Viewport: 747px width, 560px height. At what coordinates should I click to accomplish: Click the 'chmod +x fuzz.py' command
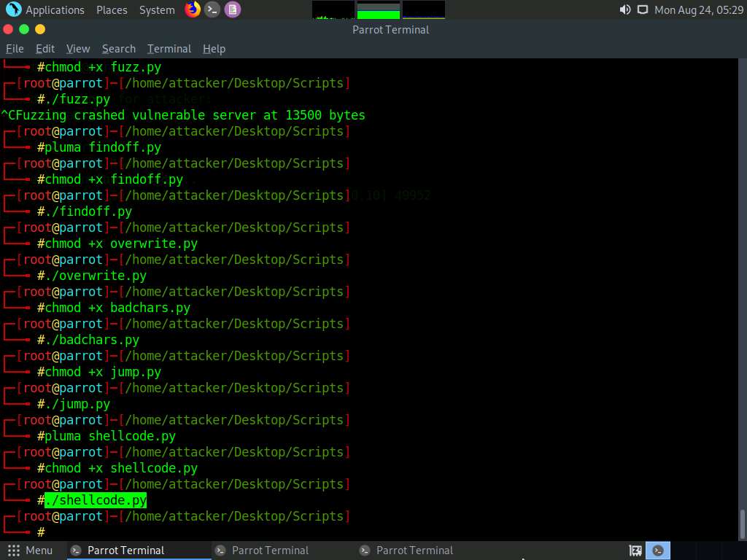[x=102, y=67]
